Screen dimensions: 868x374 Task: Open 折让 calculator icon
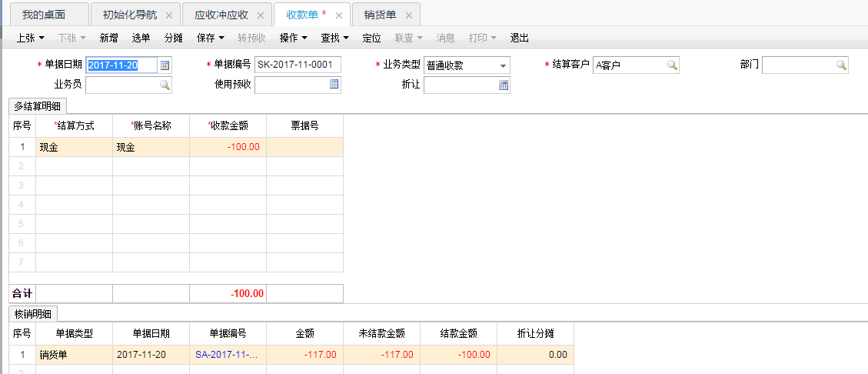pos(504,85)
